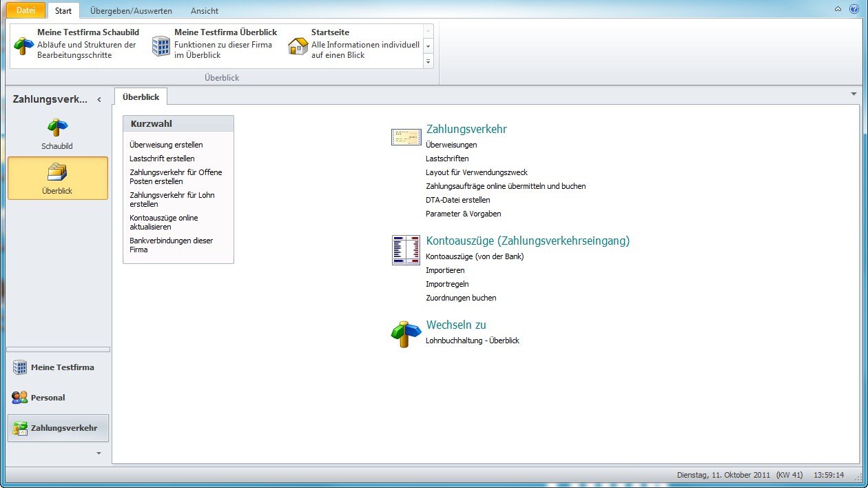Open tab list dropdown arrow at right
The height and width of the screenshot is (488, 868).
[854, 94]
